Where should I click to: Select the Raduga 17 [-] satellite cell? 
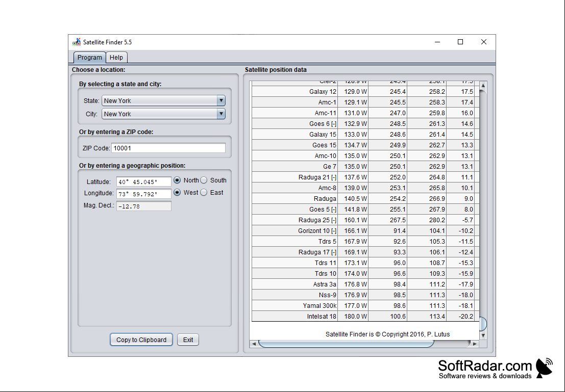pos(295,252)
